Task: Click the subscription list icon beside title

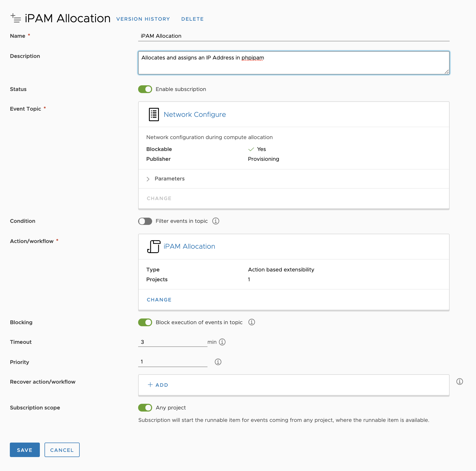Action: 16,18
